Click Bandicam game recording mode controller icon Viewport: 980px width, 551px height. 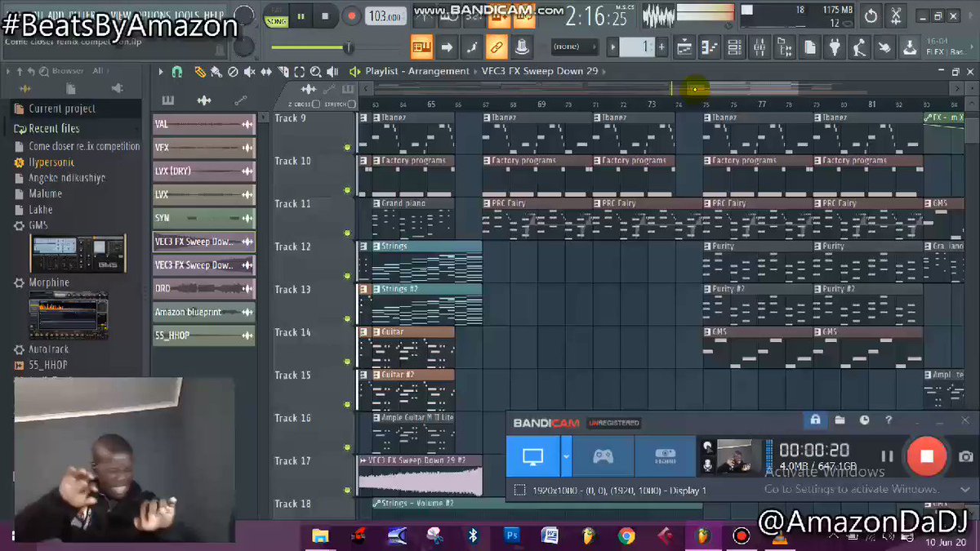(603, 456)
